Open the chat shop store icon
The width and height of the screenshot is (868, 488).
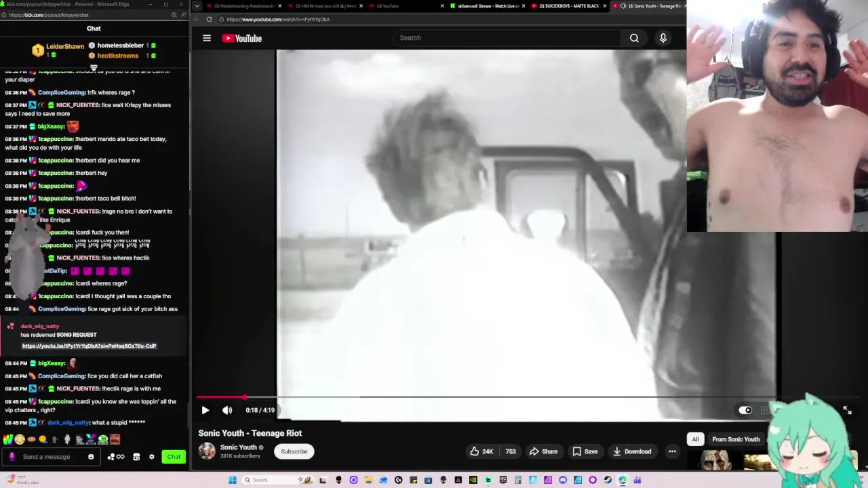[x=136, y=457]
